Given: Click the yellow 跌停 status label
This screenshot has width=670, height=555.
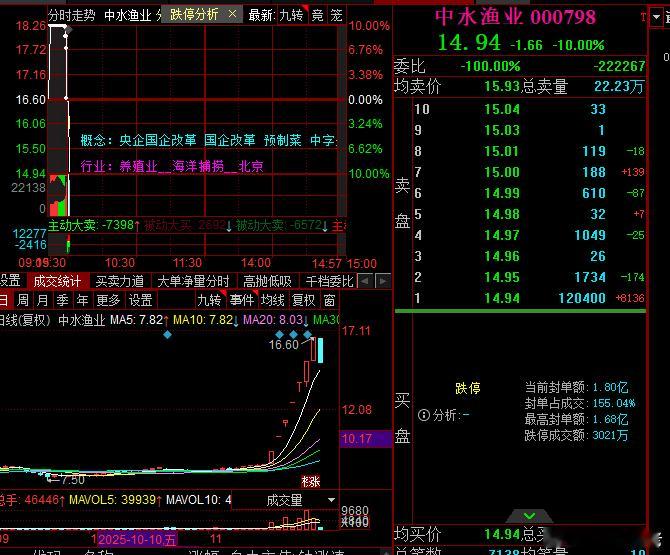Looking at the screenshot, I should (x=468, y=388).
